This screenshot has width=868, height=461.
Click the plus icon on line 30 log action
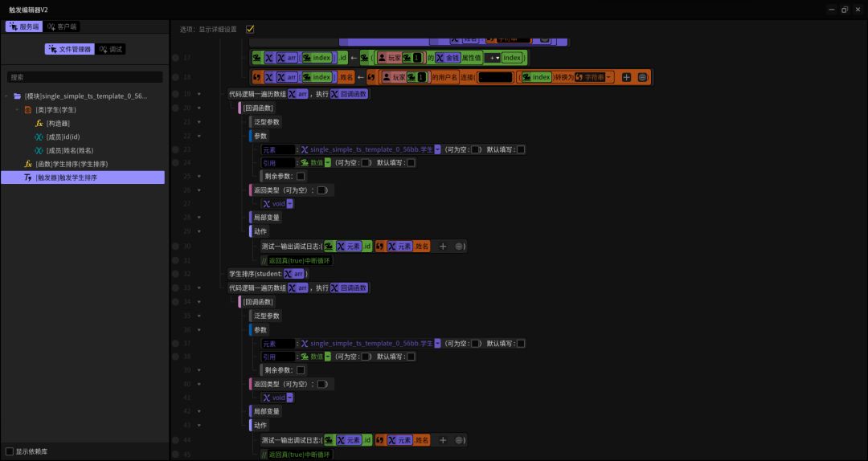(443, 247)
